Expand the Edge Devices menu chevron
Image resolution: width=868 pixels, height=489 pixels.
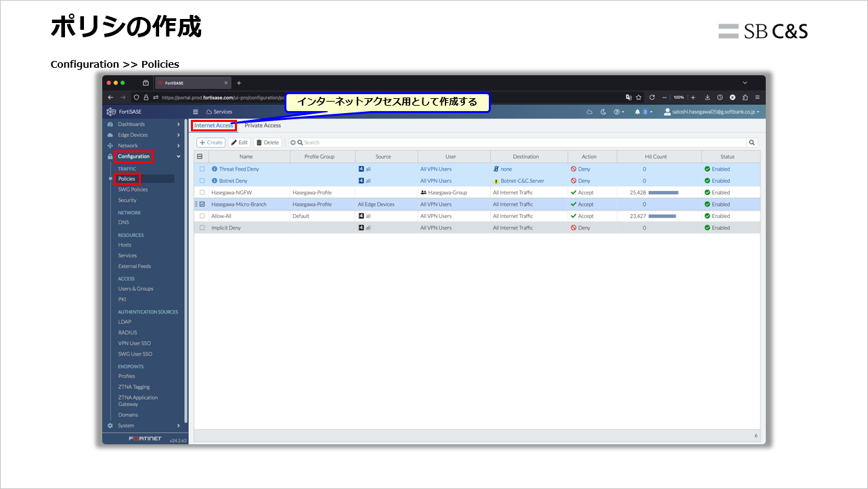pyautogui.click(x=179, y=135)
